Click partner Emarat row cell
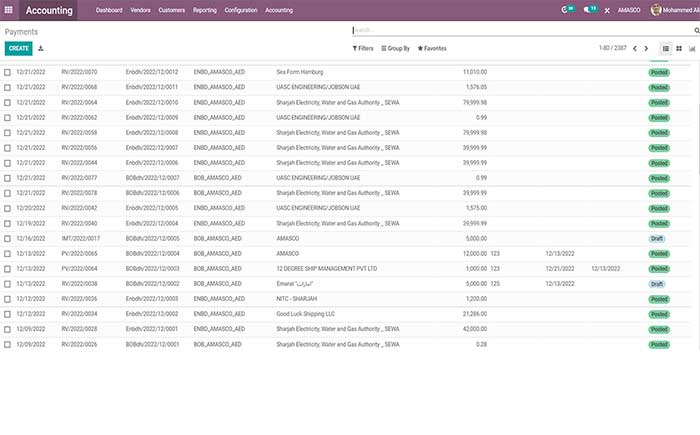700x435 pixels. pyautogui.click(x=295, y=284)
